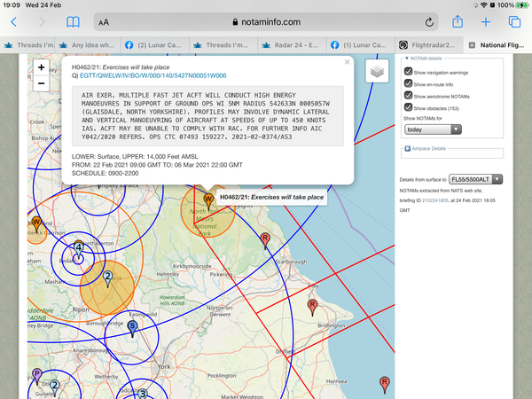Switch to the '(1) Lunar Ca...' Facebook tab
The width and height of the screenshot is (532, 399).
[360, 45]
